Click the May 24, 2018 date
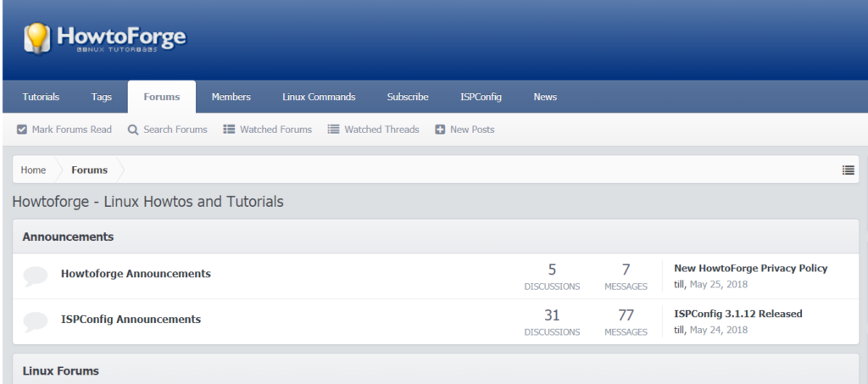 pos(719,330)
